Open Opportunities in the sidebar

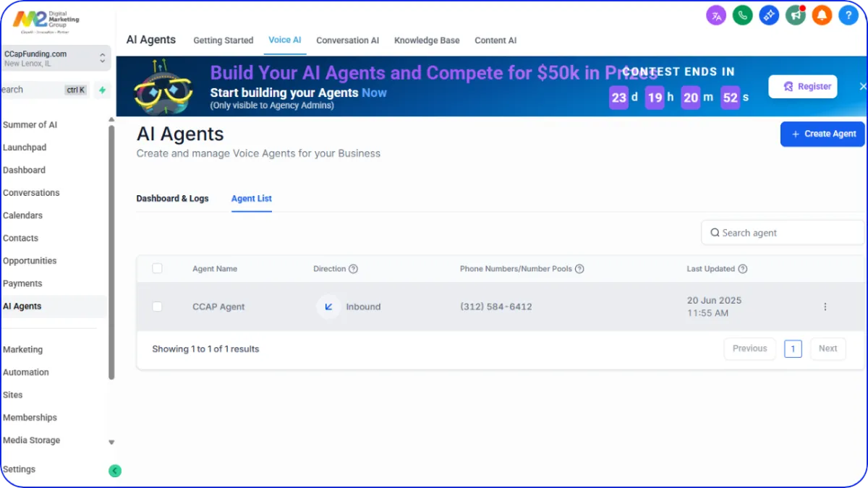(30, 261)
